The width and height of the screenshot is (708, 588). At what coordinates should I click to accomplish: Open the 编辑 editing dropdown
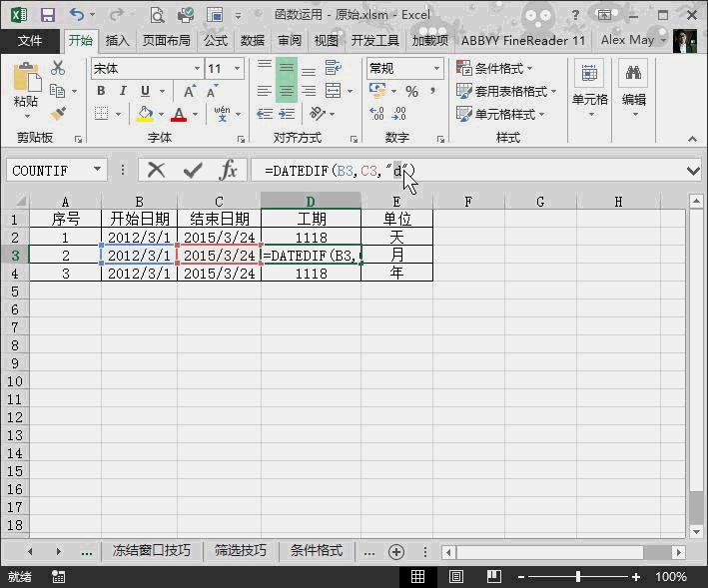(634, 89)
